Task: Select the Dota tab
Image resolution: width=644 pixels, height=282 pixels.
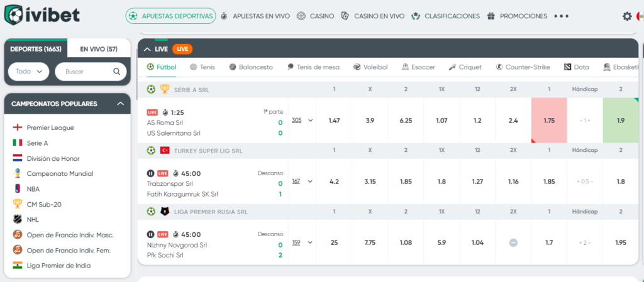Action: pos(577,67)
